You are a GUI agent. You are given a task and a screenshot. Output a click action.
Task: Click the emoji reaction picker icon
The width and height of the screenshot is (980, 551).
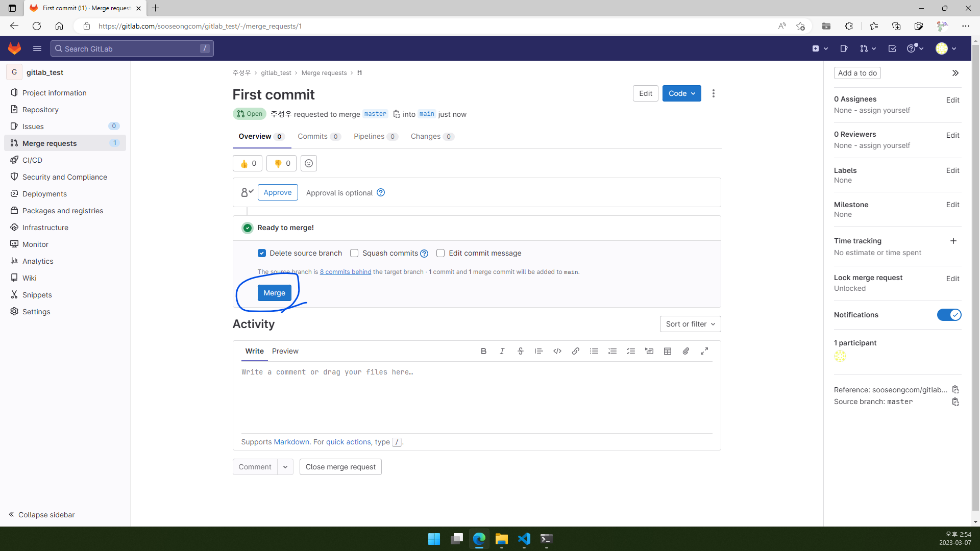(309, 163)
